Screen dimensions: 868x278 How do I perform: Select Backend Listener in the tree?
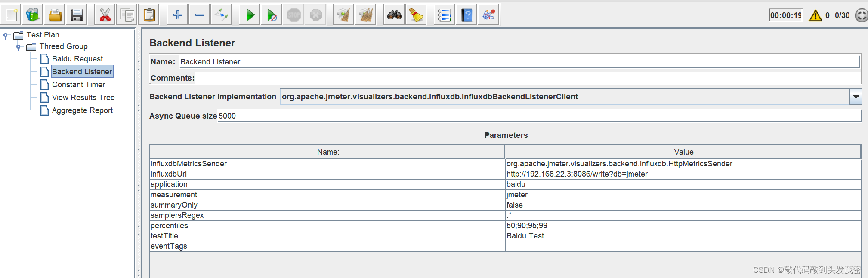click(82, 72)
